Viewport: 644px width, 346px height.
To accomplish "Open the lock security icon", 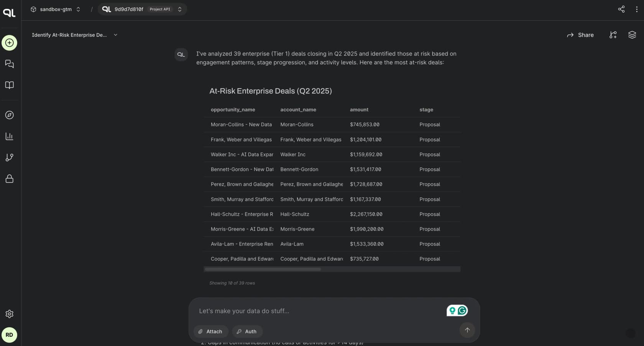I will [x=10, y=179].
